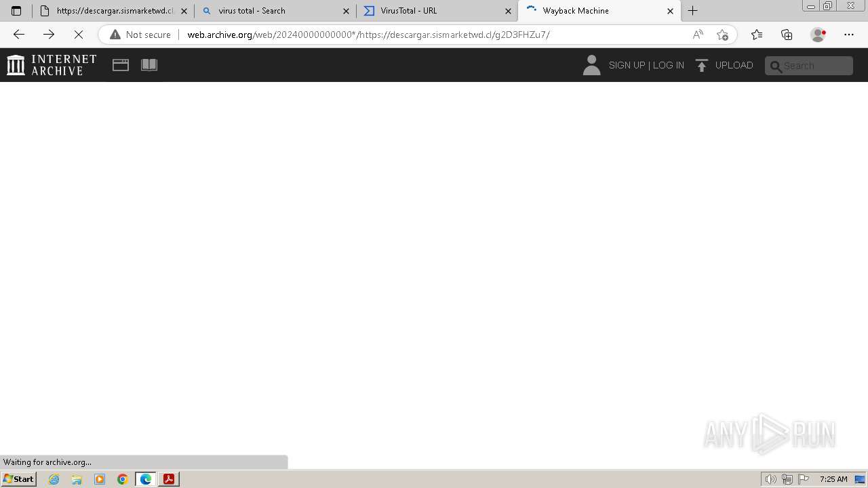Select the Edge taskbar button
Screen dimensions: 868x488
146,479
